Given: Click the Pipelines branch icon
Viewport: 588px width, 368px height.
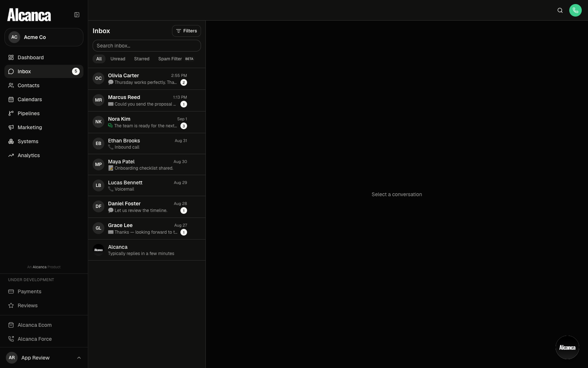Looking at the screenshot, I should tap(11, 113).
